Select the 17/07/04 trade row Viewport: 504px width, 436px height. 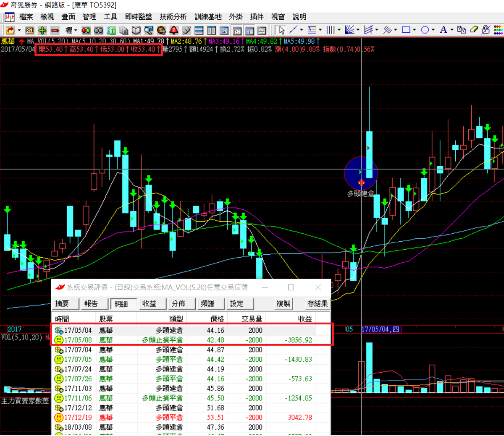(191, 350)
